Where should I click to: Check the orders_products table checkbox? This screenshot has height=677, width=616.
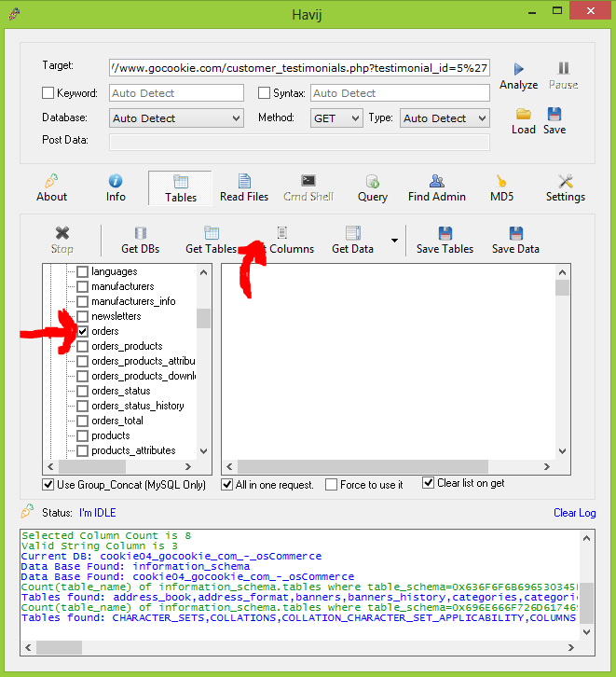[82, 346]
